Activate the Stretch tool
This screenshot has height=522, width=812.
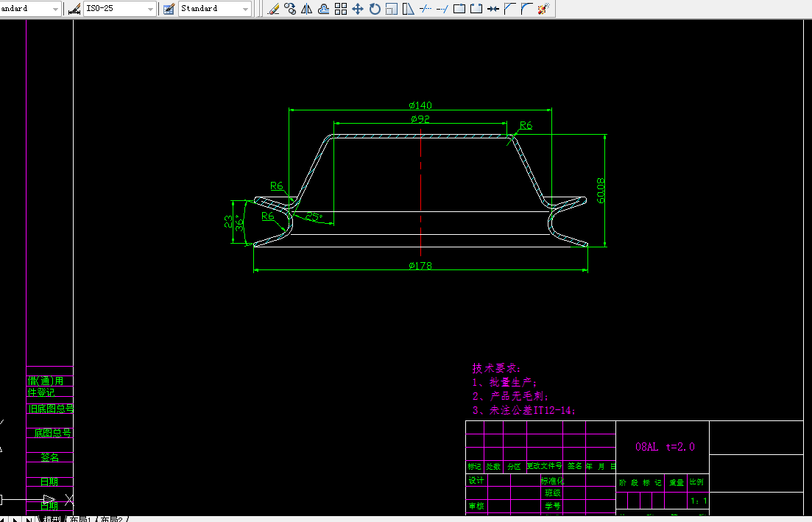[x=408, y=9]
